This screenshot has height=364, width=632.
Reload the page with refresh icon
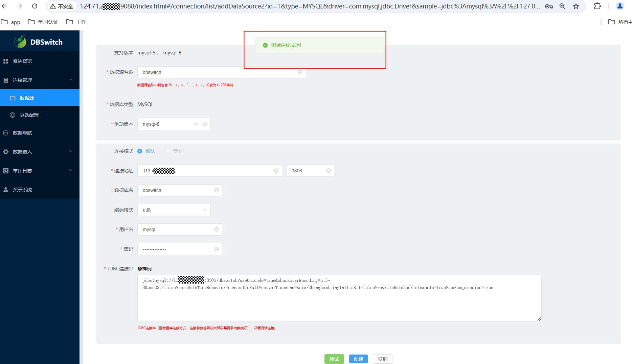[35, 6]
